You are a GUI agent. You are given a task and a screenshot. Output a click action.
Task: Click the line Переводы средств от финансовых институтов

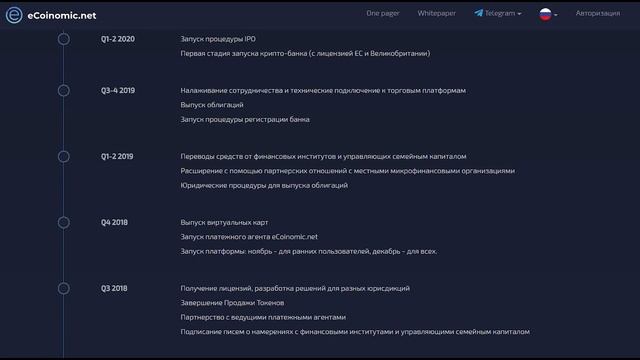click(323, 156)
